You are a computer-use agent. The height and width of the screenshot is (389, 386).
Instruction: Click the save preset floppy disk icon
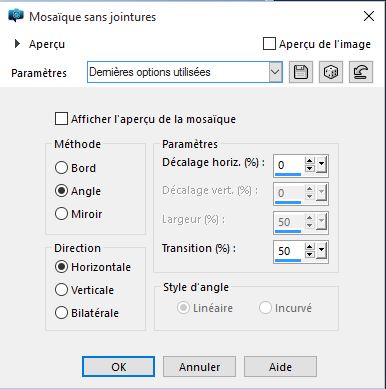[x=301, y=72]
